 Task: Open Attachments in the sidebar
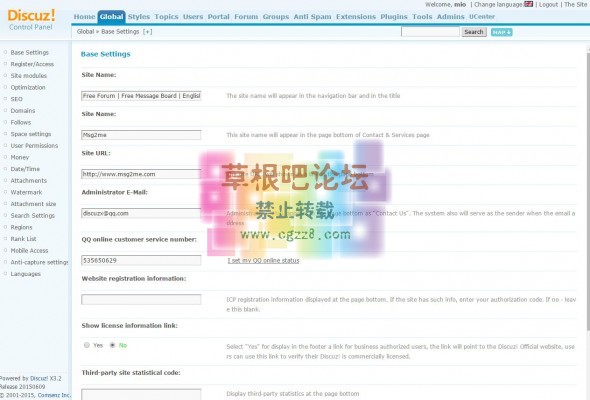pos(29,181)
